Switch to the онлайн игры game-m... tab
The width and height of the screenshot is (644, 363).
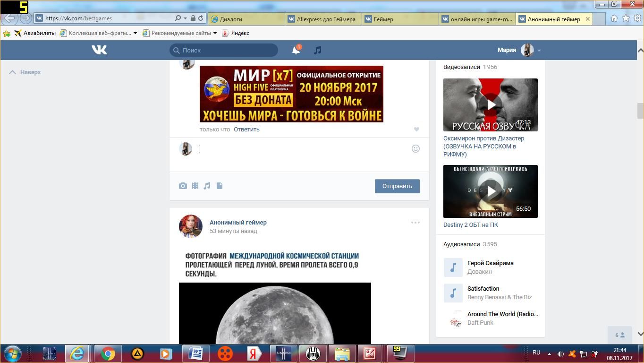click(x=477, y=19)
